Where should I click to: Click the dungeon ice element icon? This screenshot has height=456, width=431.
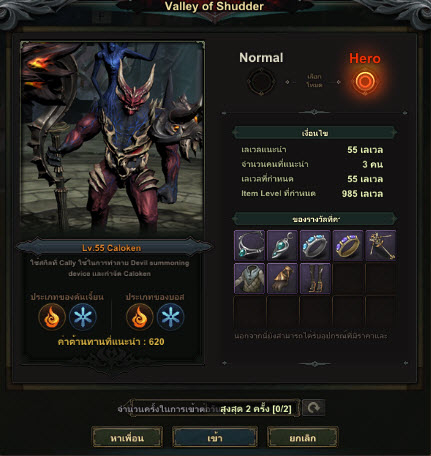point(83,317)
